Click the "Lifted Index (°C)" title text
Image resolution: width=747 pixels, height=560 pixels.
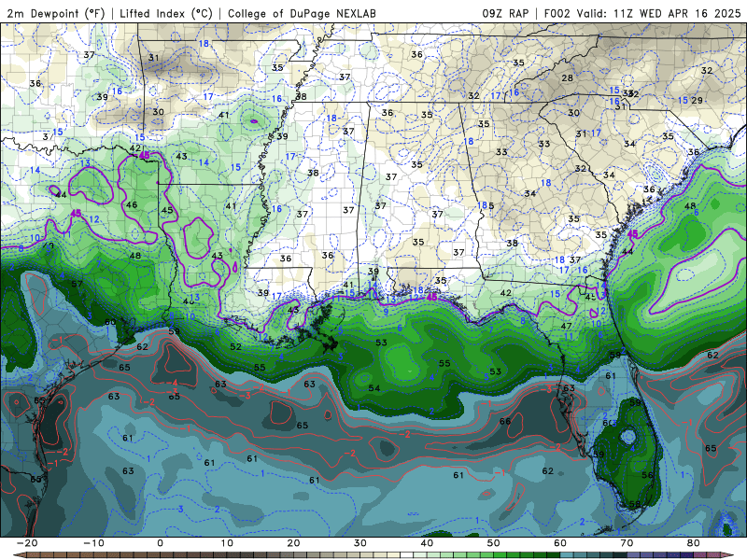[166, 13]
